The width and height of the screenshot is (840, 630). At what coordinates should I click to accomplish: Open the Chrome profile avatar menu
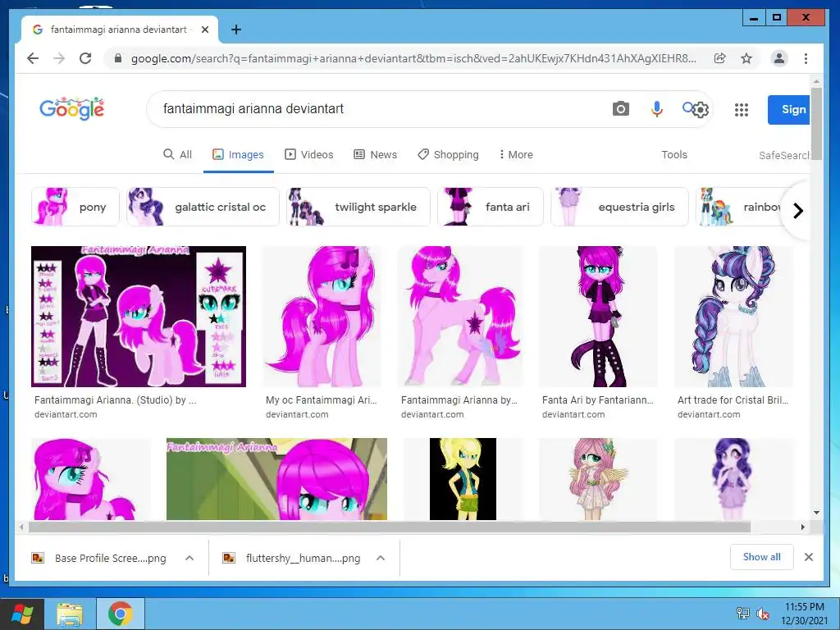coord(779,58)
